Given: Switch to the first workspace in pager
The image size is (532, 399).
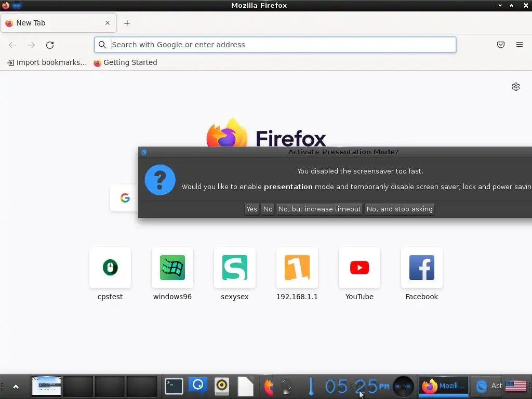Looking at the screenshot, I should [46, 386].
